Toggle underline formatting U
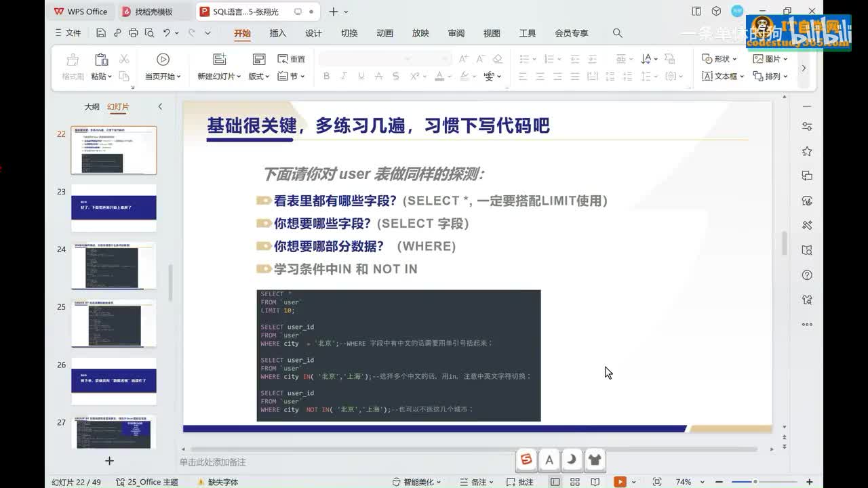Screen dimensions: 868x488 click(x=361, y=77)
